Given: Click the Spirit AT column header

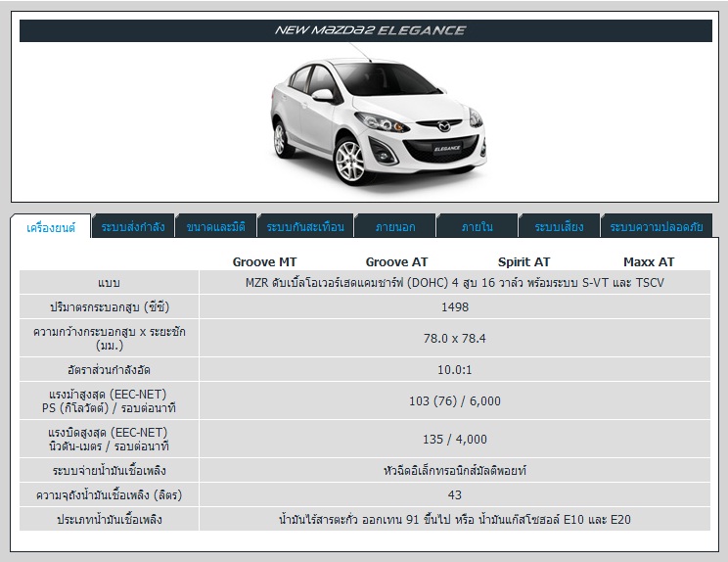Looking at the screenshot, I should click(x=523, y=262).
